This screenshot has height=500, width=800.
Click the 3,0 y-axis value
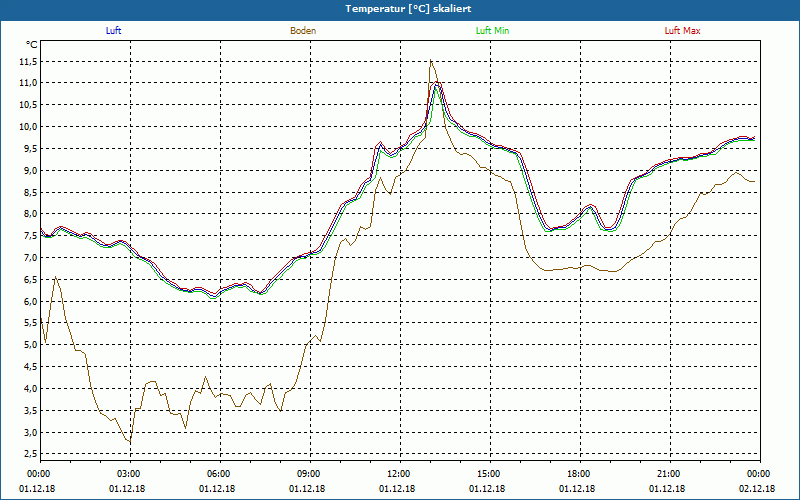(30, 433)
